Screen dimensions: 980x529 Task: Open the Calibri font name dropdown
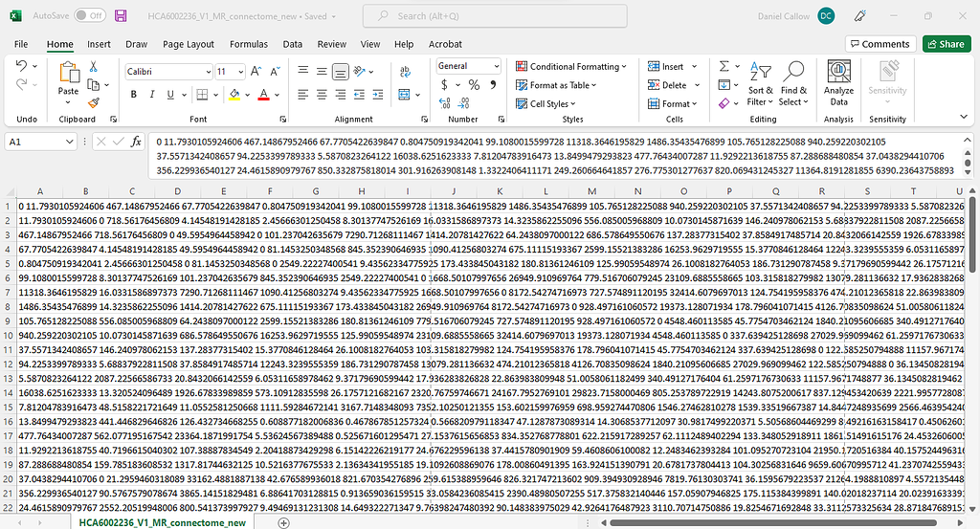point(167,72)
